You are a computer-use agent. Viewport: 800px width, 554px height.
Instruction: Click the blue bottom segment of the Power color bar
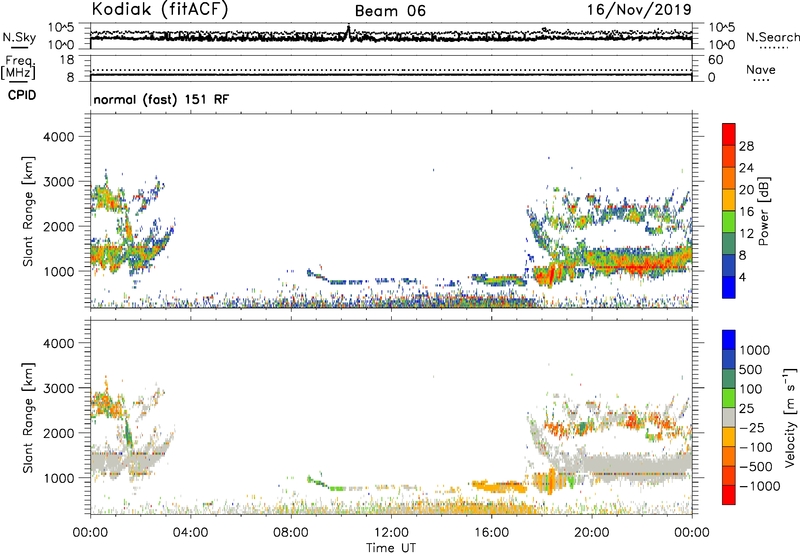click(x=729, y=287)
